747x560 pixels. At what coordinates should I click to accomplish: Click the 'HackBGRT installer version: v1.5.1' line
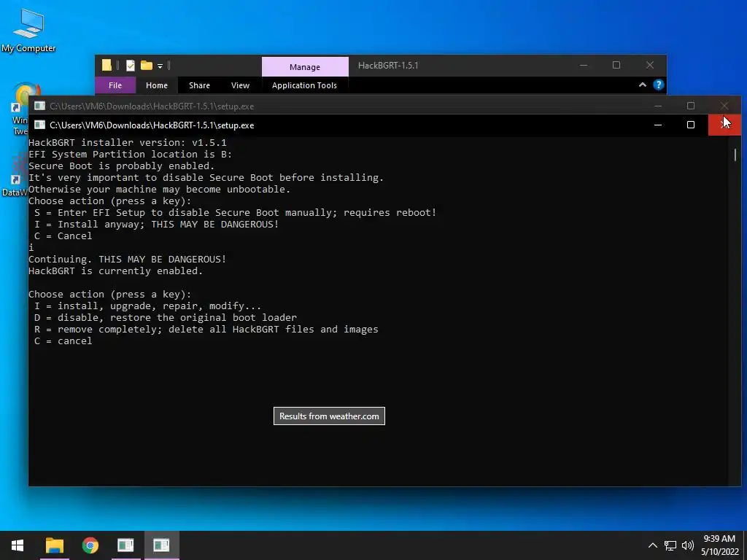(128, 142)
